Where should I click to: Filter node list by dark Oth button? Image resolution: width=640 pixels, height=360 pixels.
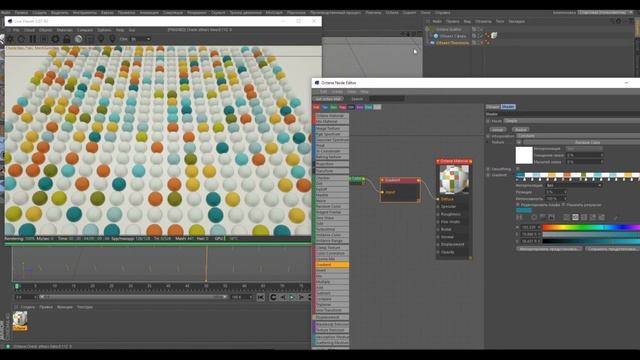point(351,107)
